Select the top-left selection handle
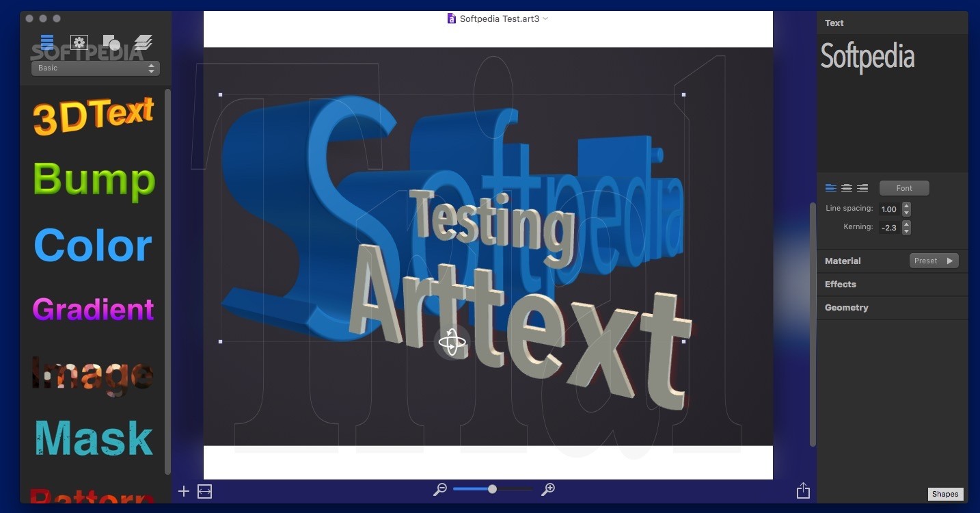 point(220,94)
